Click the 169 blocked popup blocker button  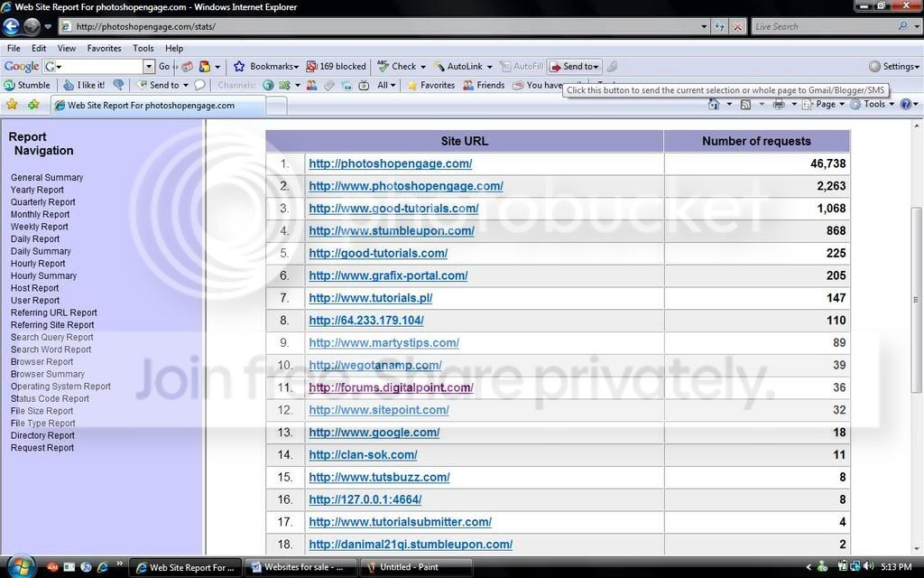pyautogui.click(x=336, y=67)
